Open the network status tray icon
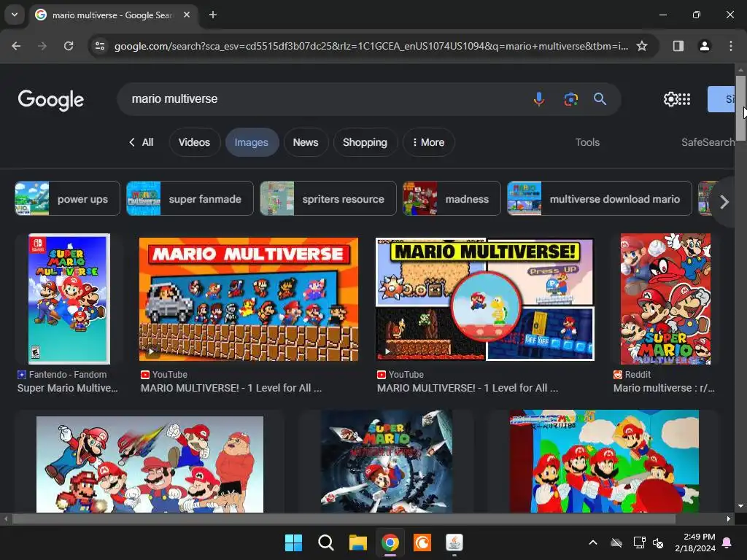The image size is (747, 560). [x=639, y=542]
